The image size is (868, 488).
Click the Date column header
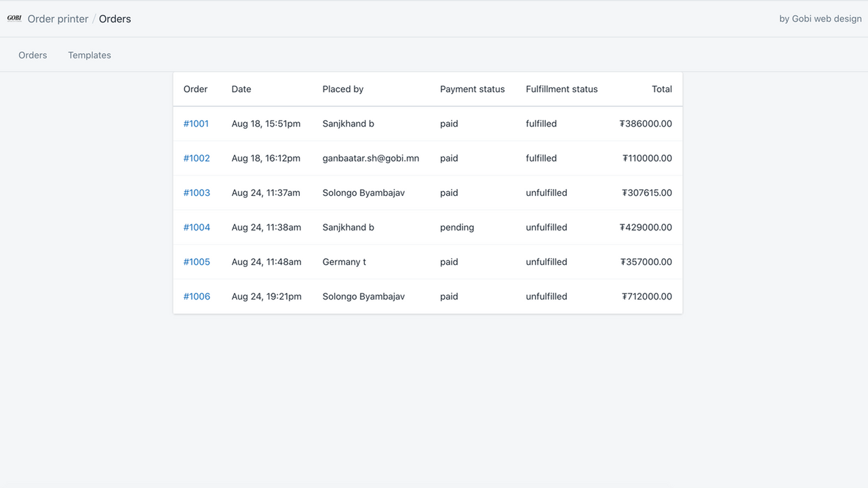[241, 89]
